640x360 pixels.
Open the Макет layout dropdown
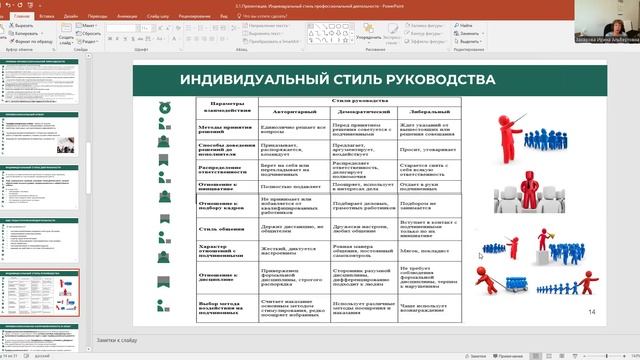[87, 25]
